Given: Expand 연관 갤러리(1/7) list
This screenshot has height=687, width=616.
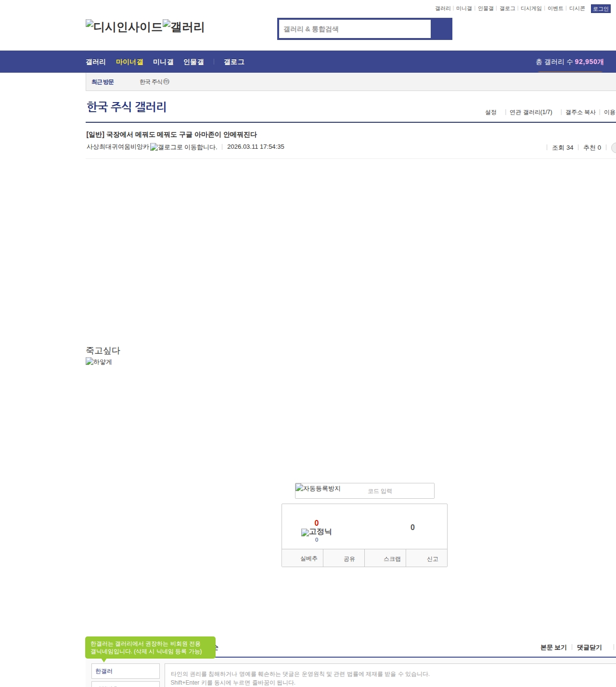Looking at the screenshot, I should click(531, 112).
